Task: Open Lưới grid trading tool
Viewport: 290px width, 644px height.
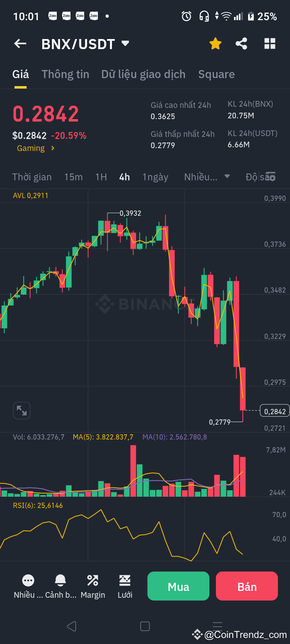Action: coord(125,586)
